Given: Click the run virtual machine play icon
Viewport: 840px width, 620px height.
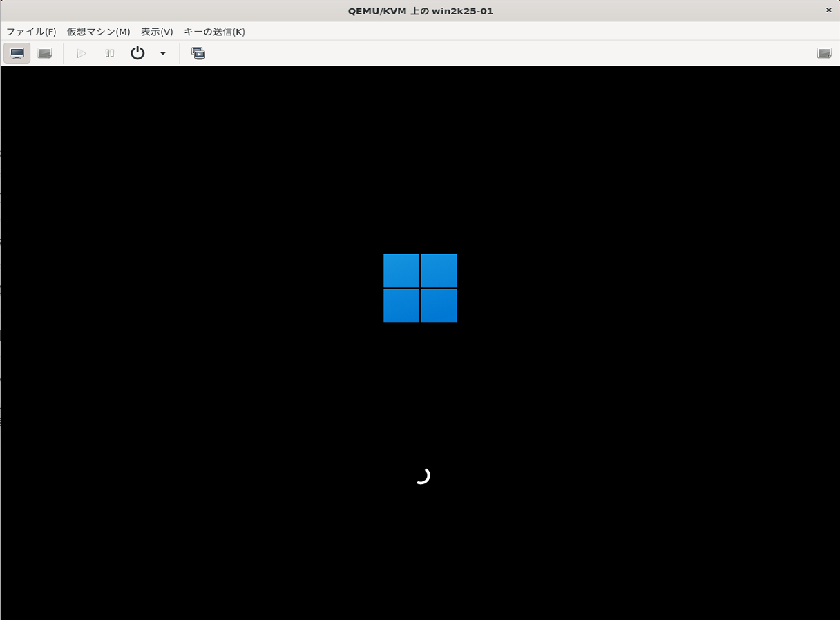Looking at the screenshot, I should point(81,52).
